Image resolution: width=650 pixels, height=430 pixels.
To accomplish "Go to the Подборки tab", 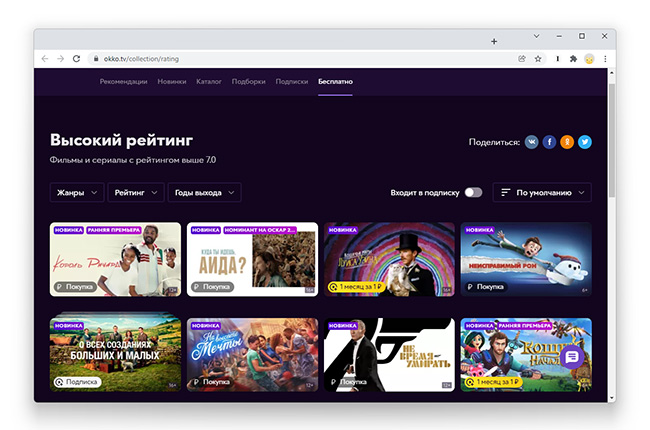I will point(249,82).
